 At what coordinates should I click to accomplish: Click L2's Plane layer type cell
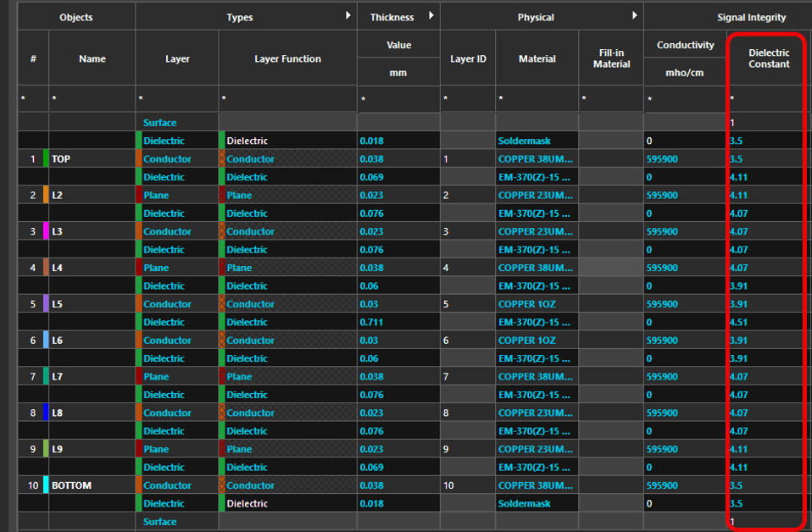tap(177, 195)
